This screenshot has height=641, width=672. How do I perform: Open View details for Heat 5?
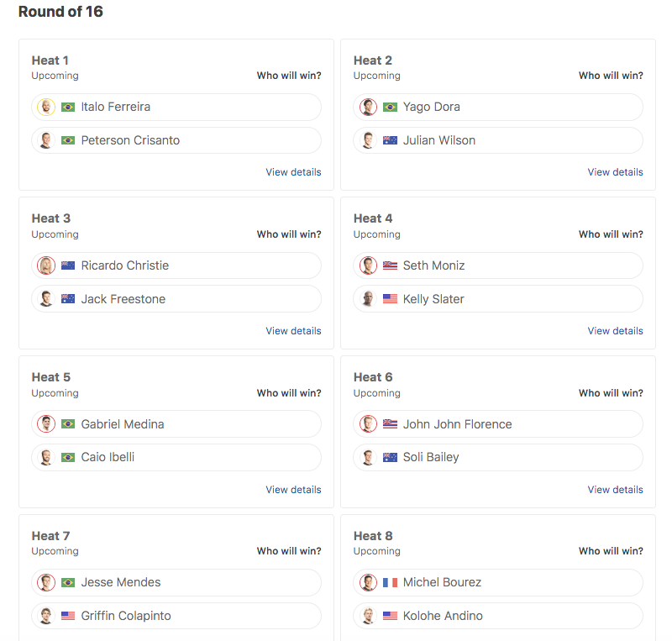pyautogui.click(x=293, y=490)
